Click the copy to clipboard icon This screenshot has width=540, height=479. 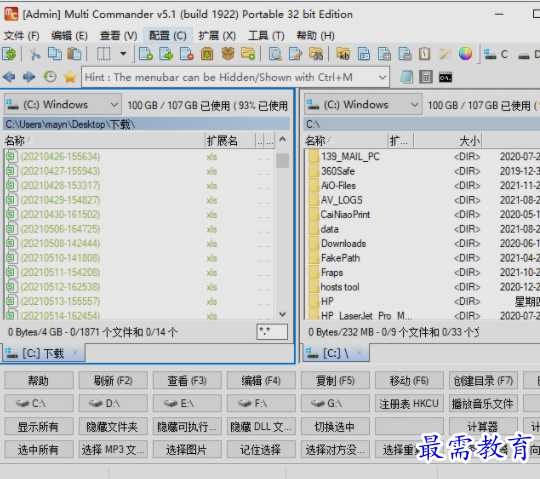click(x=55, y=54)
